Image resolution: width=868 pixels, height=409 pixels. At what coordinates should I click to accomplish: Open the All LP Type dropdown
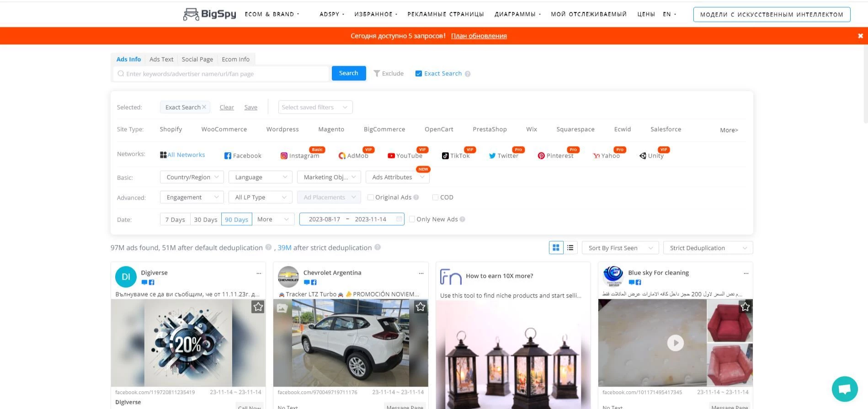[261, 197]
